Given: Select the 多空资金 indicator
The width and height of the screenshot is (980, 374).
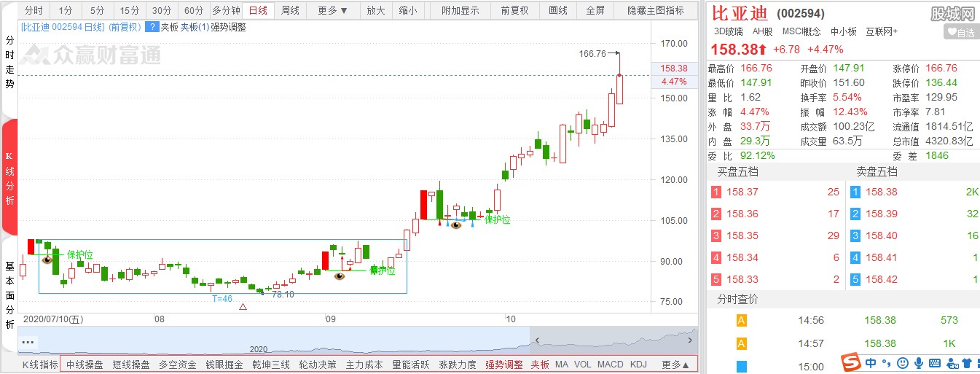Looking at the screenshot, I should (x=178, y=365).
